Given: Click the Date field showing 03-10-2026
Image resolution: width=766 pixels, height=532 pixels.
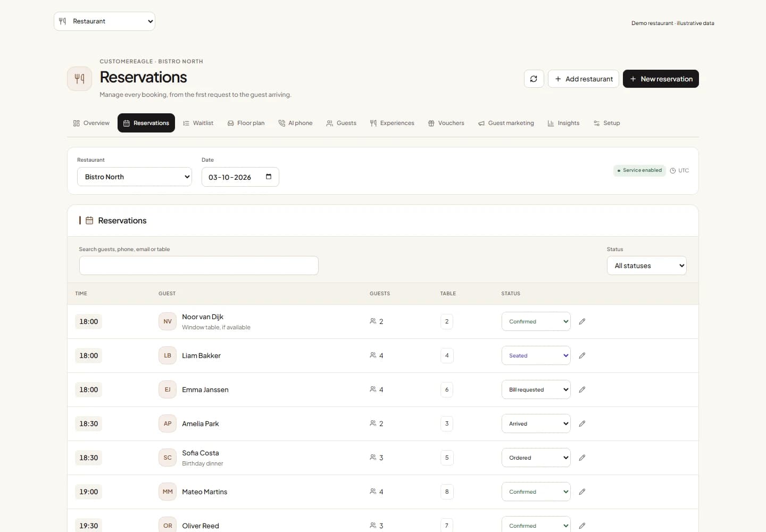Looking at the screenshot, I should coord(240,177).
